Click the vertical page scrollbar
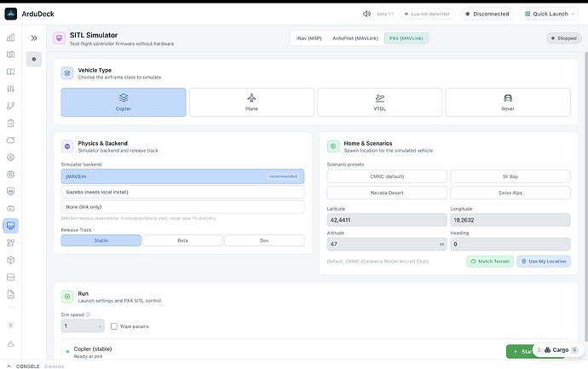This screenshot has height=369, width=588. (x=585, y=197)
